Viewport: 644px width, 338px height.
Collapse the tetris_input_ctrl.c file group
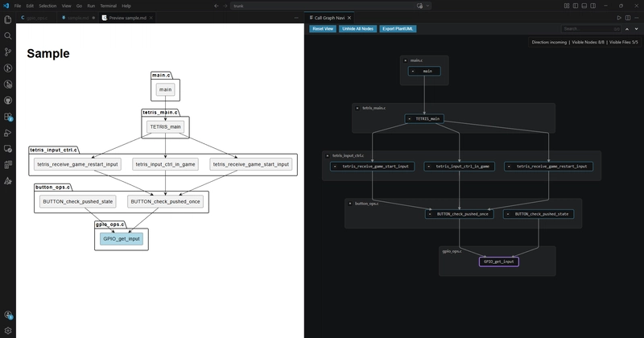tap(328, 155)
